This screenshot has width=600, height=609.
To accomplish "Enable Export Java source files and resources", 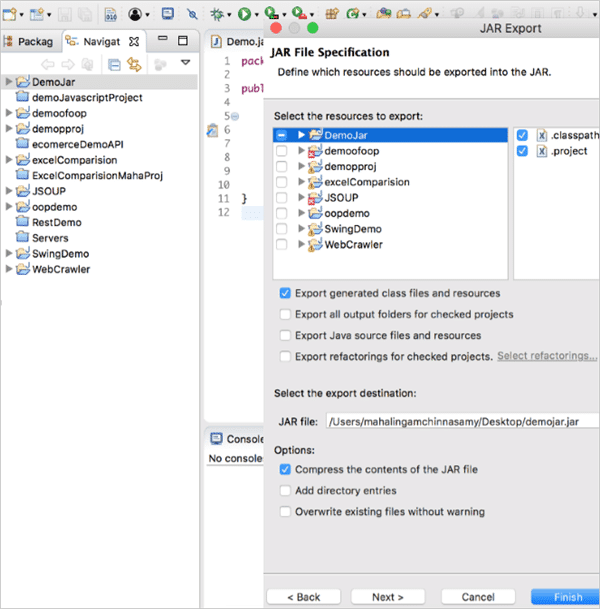I will tap(285, 335).
